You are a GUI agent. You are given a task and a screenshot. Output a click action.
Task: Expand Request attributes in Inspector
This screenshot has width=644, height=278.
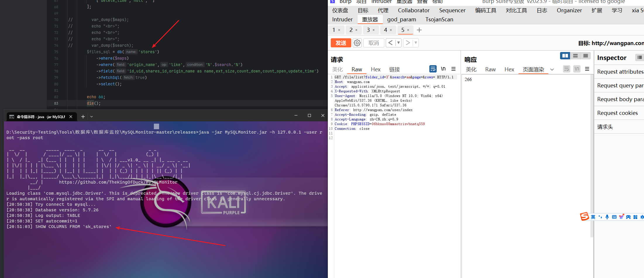pos(620,72)
